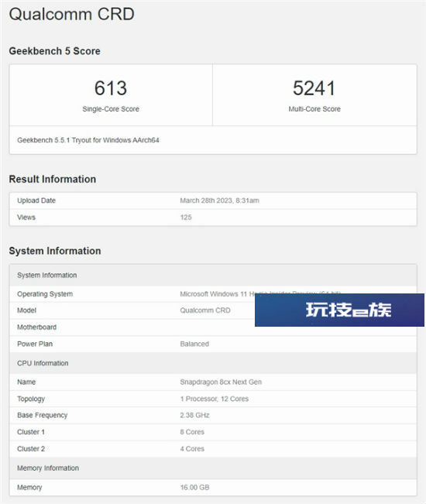Click the Base Frequency label
Screen dimensions: 426x504
click(x=43, y=415)
